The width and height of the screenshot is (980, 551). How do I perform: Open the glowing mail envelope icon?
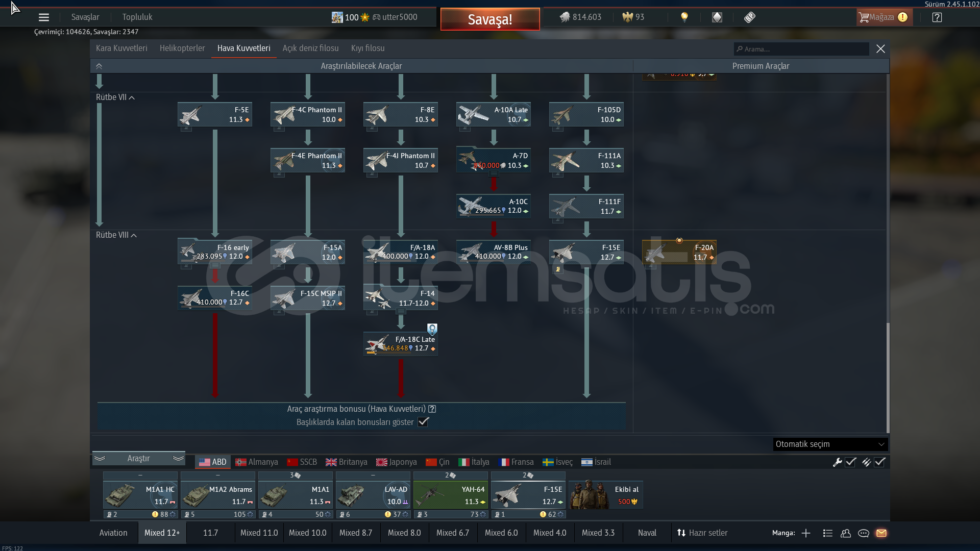881,533
